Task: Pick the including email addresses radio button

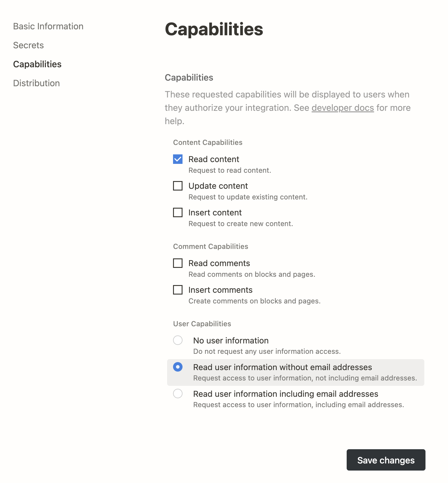Action: 178,394
